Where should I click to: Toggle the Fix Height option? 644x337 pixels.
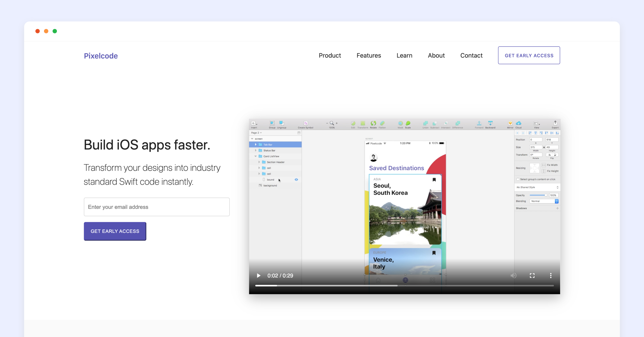tap(544, 171)
